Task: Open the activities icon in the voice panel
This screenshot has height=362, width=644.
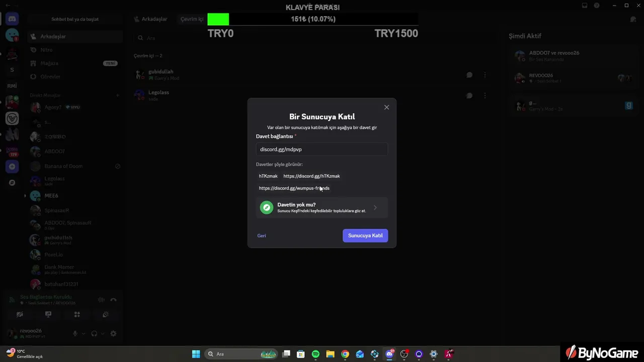Action: (x=77, y=314)
